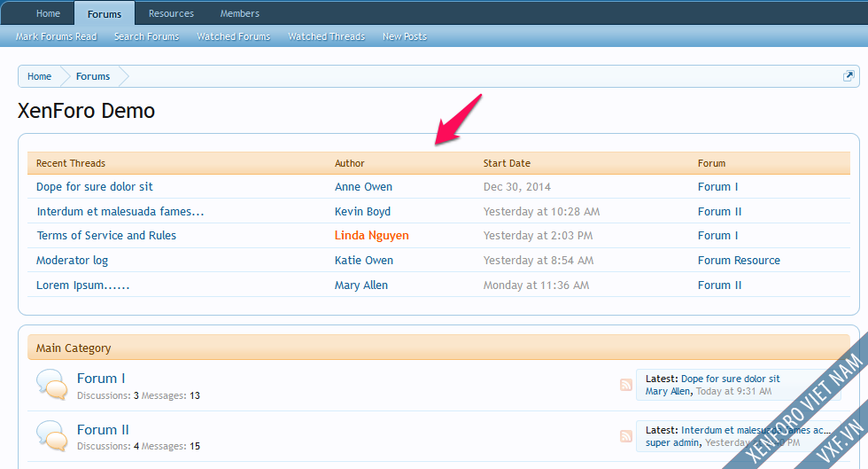868x469 pixels.
Task: Open the Home tab in top navigation
Action: [48, 13]
